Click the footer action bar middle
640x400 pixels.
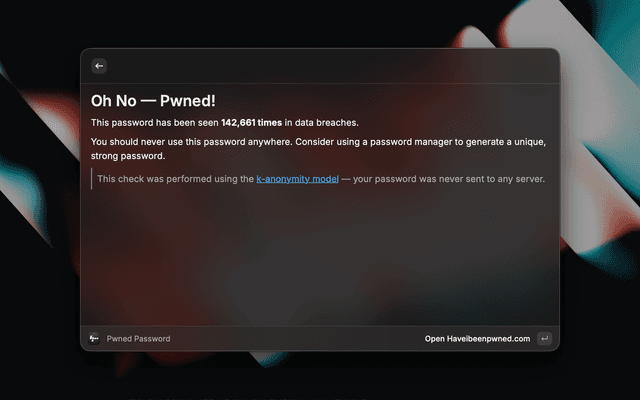[x=300, y=339]
